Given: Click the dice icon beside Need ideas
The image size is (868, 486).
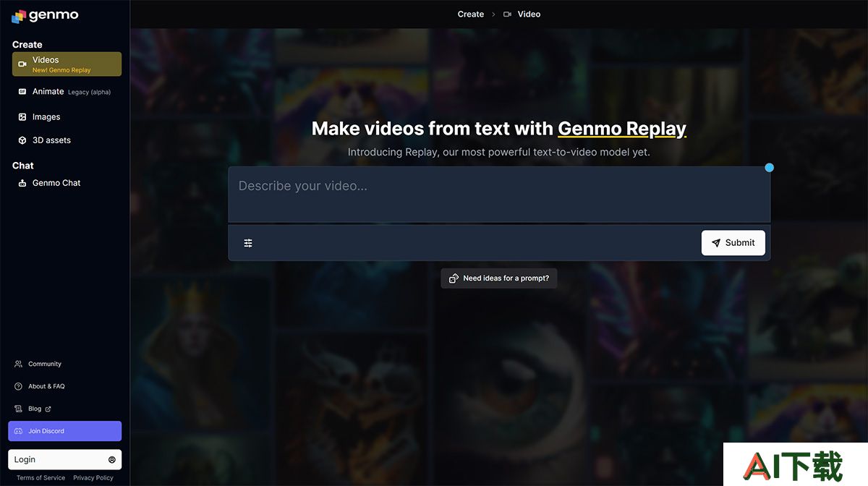Looking at the screenshot, I should pos(454,278).
